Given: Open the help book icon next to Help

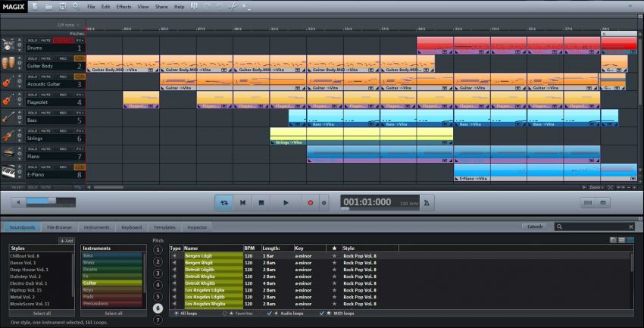Looking at the screenshot, I should pyautogui.click(x=194, y=6).
